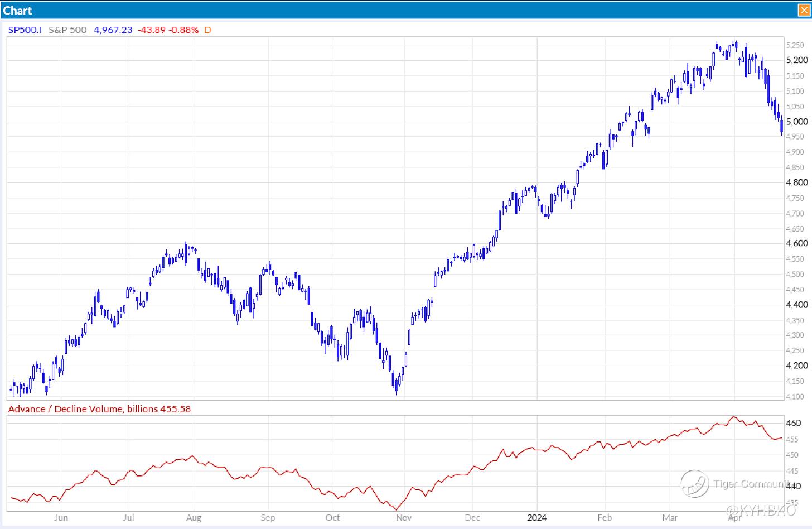
Task: Click the Jul label on the time axis
Action: 129,518
